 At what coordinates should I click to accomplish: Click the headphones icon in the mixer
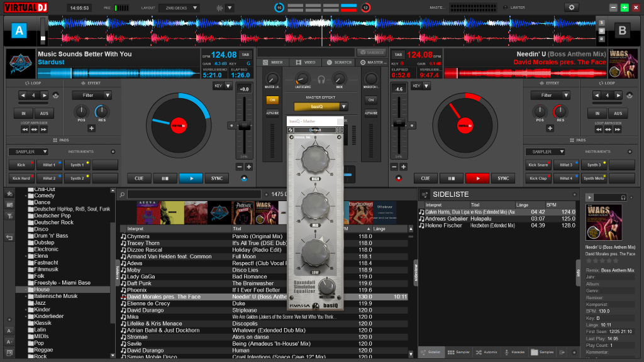coord(321,79)
